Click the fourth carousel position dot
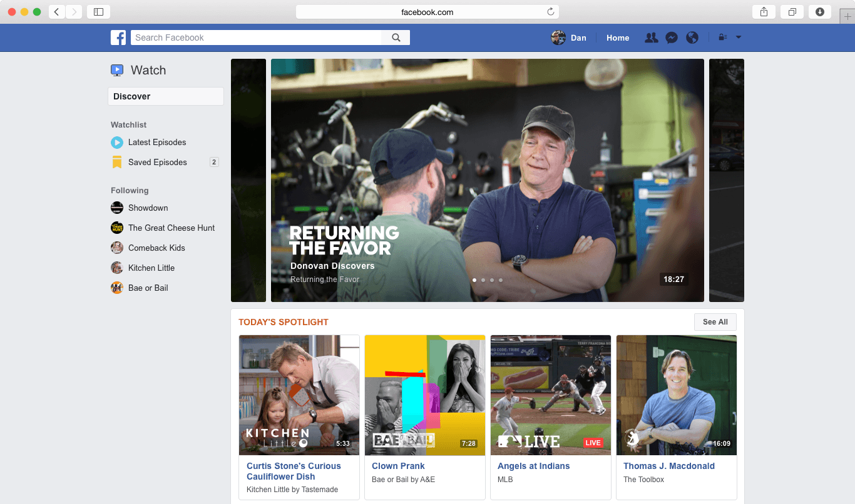Screen dimensions: 855x504 point(500,280)
